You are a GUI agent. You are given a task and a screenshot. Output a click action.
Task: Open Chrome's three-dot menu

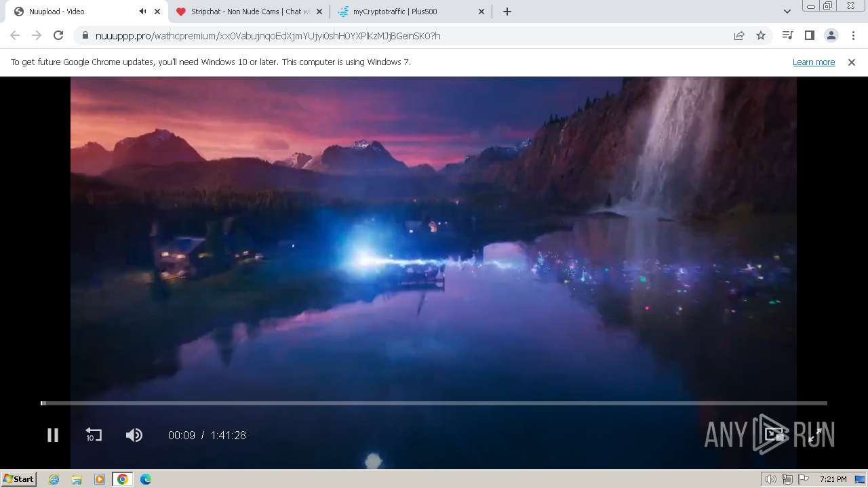pos(853,35)
